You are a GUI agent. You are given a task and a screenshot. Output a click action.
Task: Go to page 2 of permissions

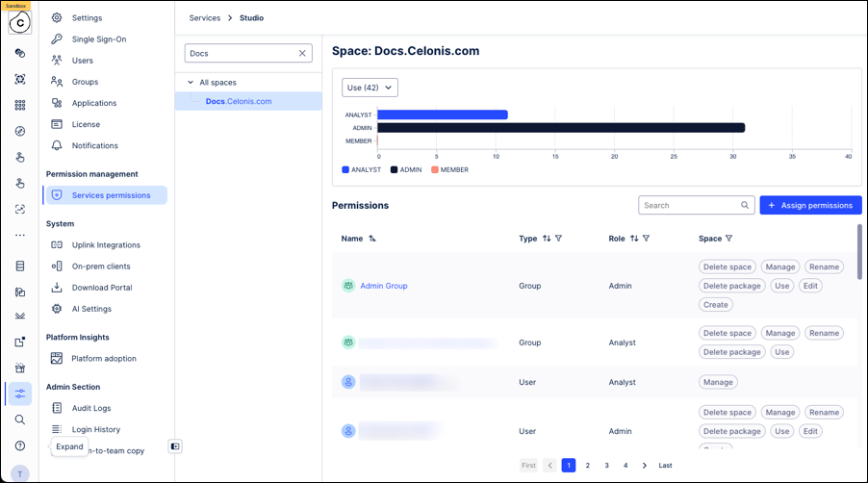coord(587,466)
